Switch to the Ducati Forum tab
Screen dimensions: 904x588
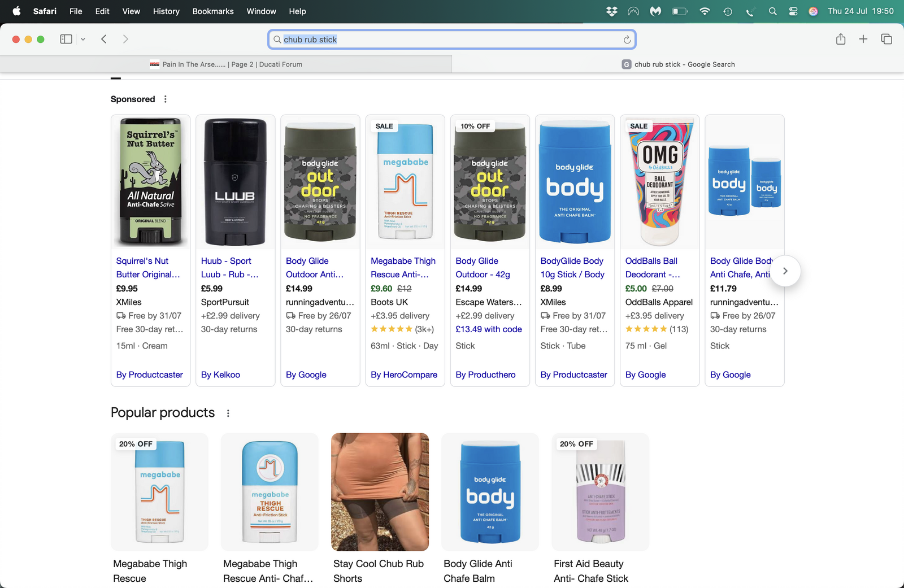226,64
